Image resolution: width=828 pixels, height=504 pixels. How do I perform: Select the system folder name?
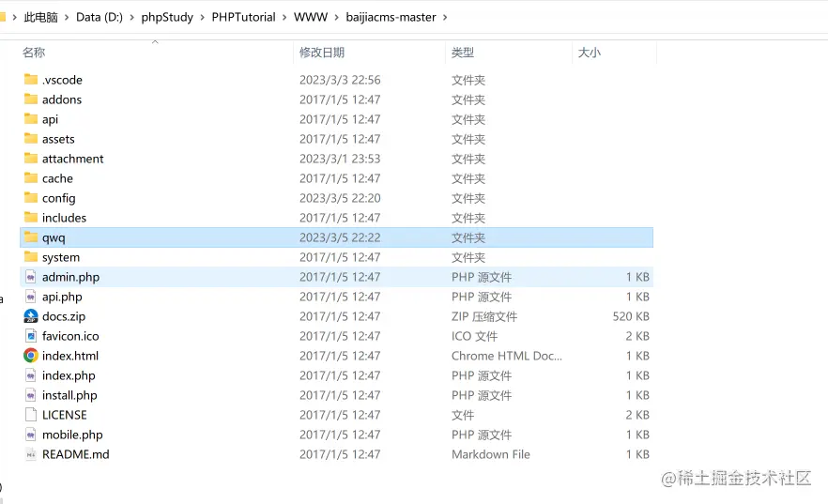click(61, 257)
